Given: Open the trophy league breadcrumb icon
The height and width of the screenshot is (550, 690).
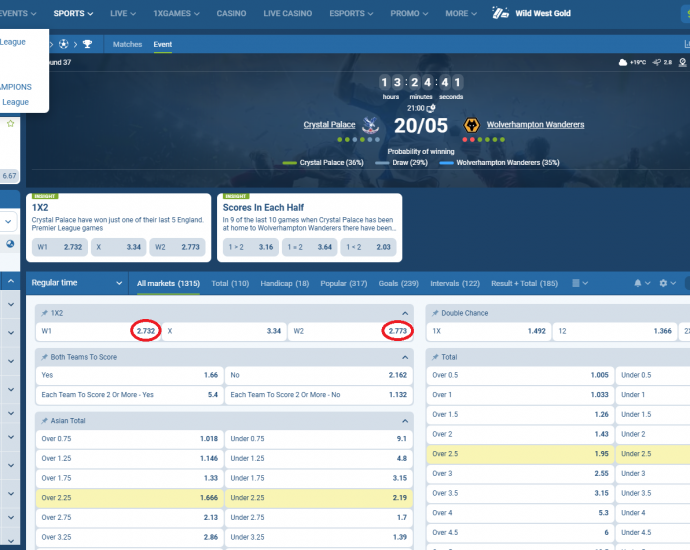Looking at the screenshot, I should 87,44.
